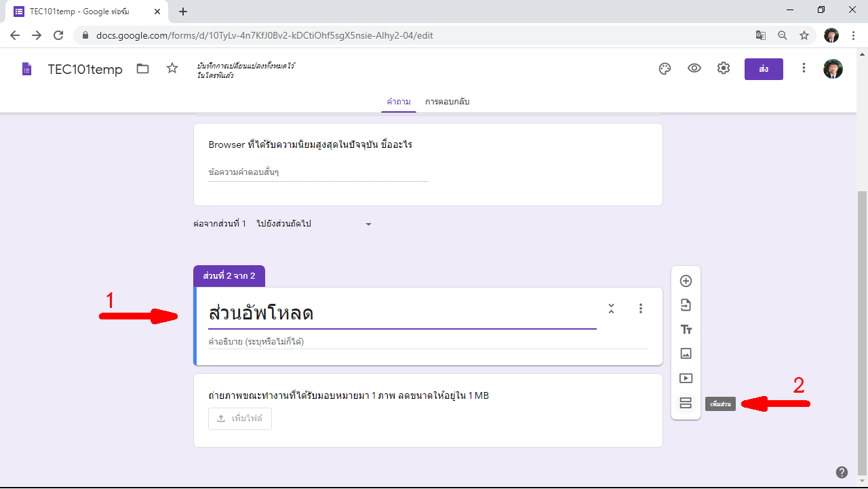Preview the form with the eye icon
The image size is (868, 489).
click(694, 69)
